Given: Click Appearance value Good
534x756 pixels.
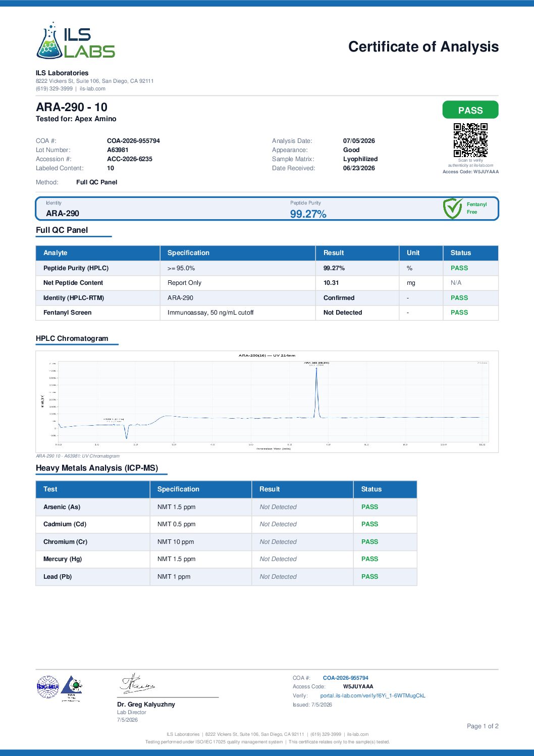Looking at the screenshot, I should 351,150.
